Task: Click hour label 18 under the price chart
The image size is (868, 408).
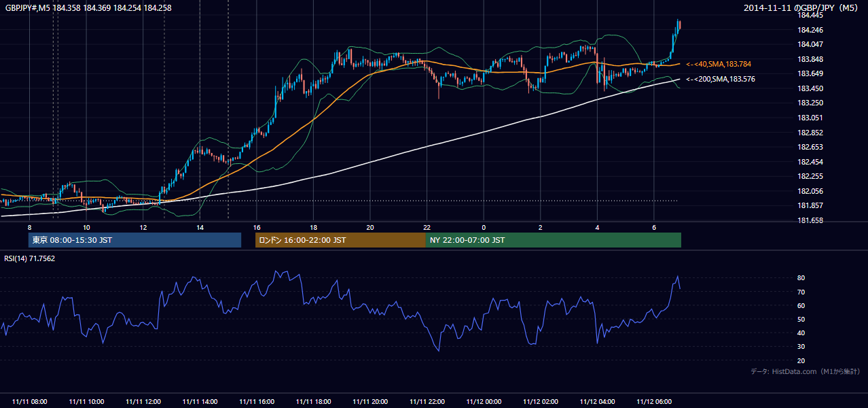Action: click(313, 227)
